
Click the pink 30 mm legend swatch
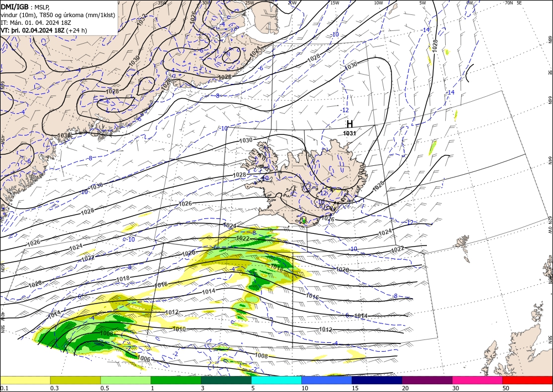pyautogui.click(x=478, y=380)
